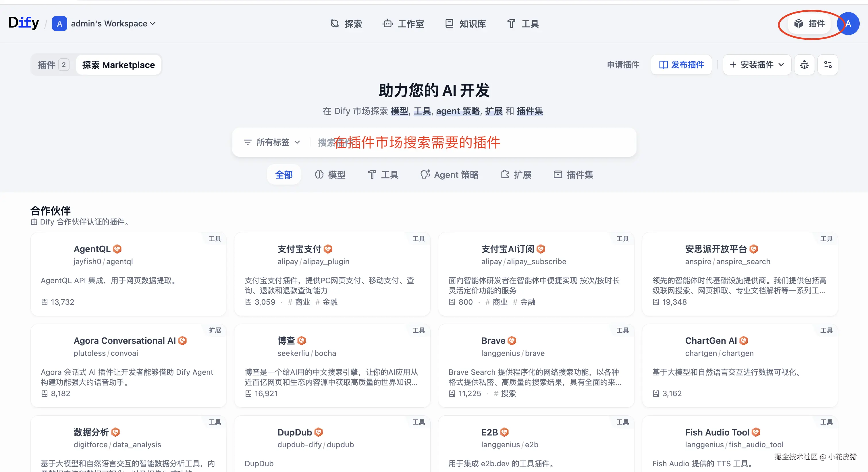Click AgentQL verified partner badge
Screen dimensions: 868x472
point(117,249)
